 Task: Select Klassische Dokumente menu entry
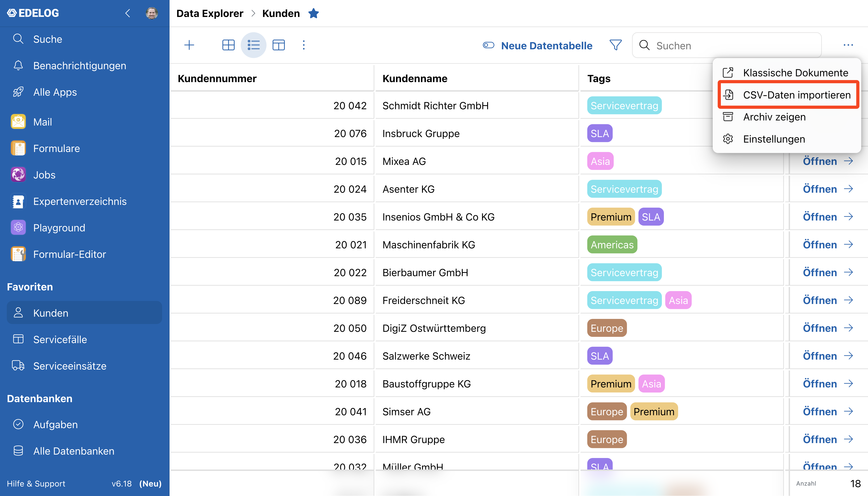pos(787,73)
